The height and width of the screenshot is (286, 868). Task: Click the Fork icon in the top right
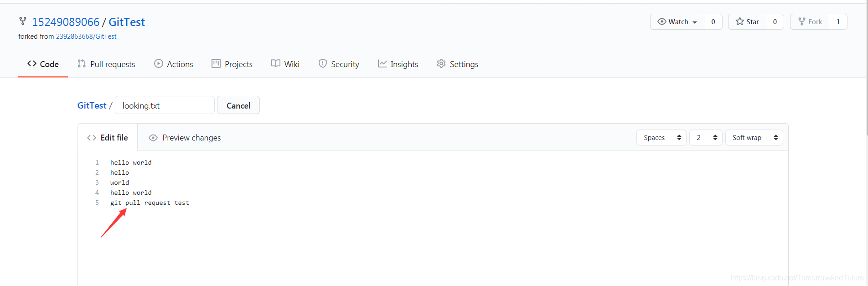coord(801,21)
